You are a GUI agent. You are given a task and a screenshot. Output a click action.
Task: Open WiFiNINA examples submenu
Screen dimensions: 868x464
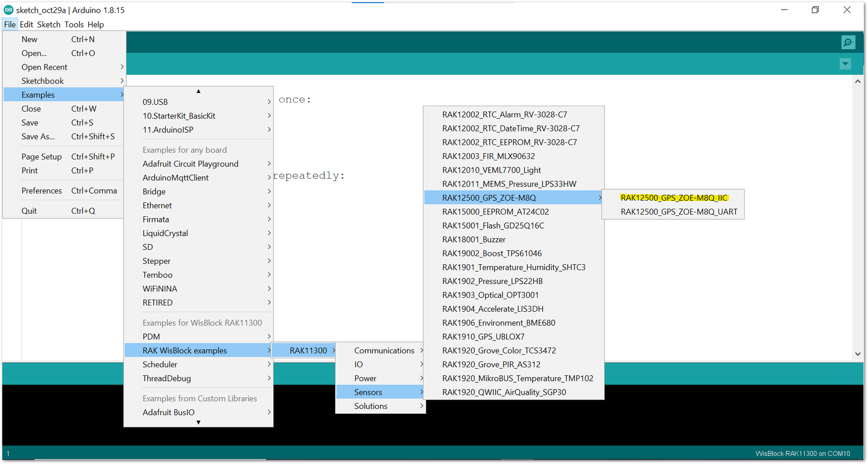pos(198,289)
